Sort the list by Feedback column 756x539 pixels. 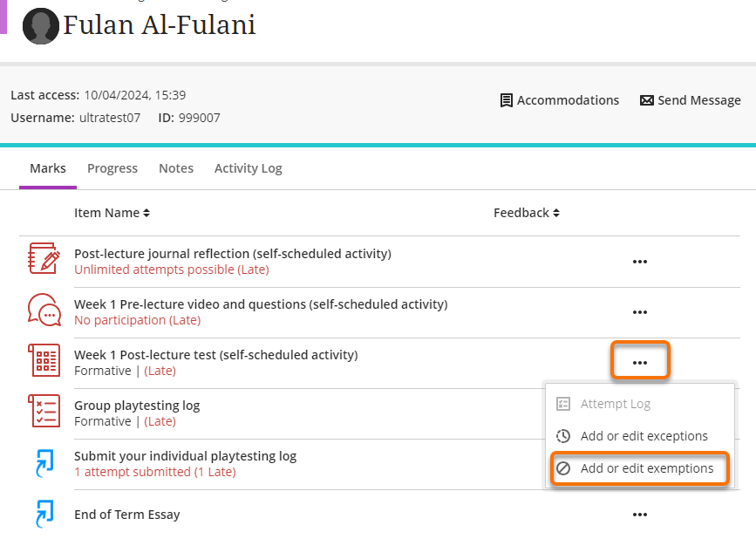tap(526, 213)
